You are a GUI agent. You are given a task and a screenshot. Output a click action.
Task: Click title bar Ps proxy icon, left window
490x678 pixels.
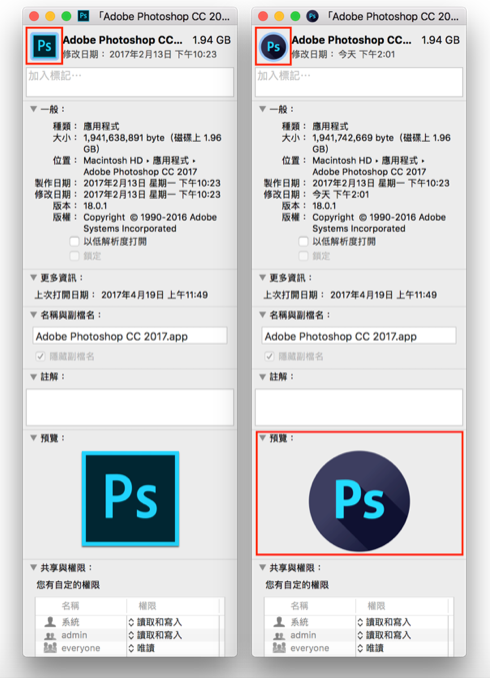pos(83,16)
